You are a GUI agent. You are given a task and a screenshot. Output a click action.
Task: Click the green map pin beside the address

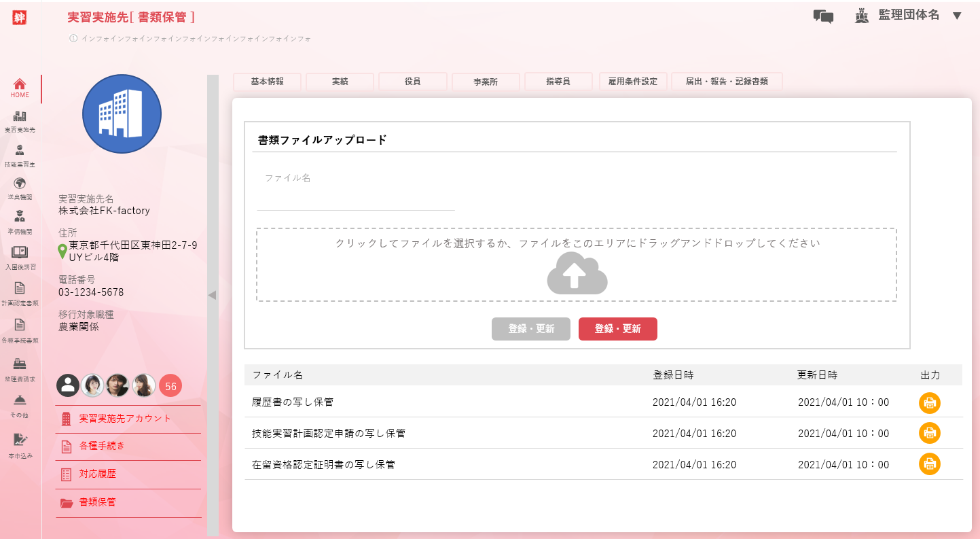62,251
